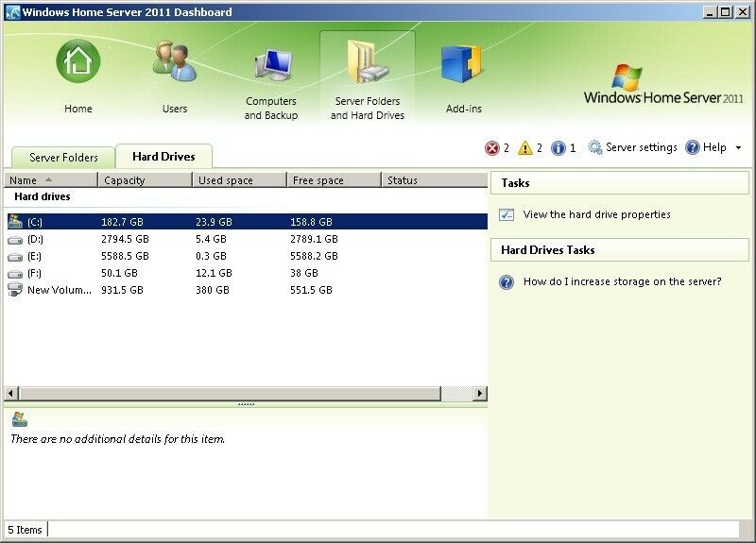
Task: Select the New Volum... drive name
Action: click(x=60, y=290)
